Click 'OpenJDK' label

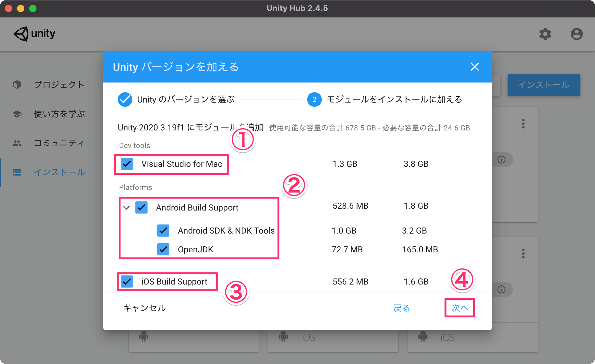click(195, 249)
